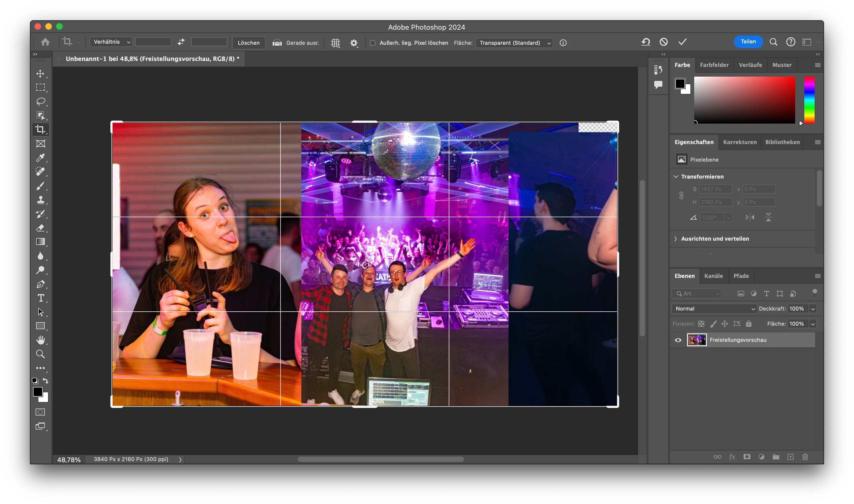Open the Fläche Transparent (Standard) dropdown
Screen dimensions: 854x504
click(514, 43)
